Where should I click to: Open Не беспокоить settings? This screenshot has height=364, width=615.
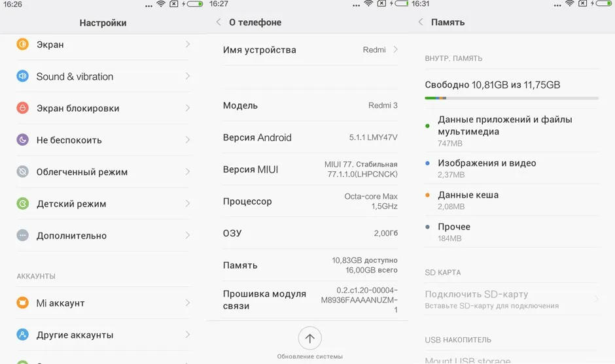pos(103,140)
